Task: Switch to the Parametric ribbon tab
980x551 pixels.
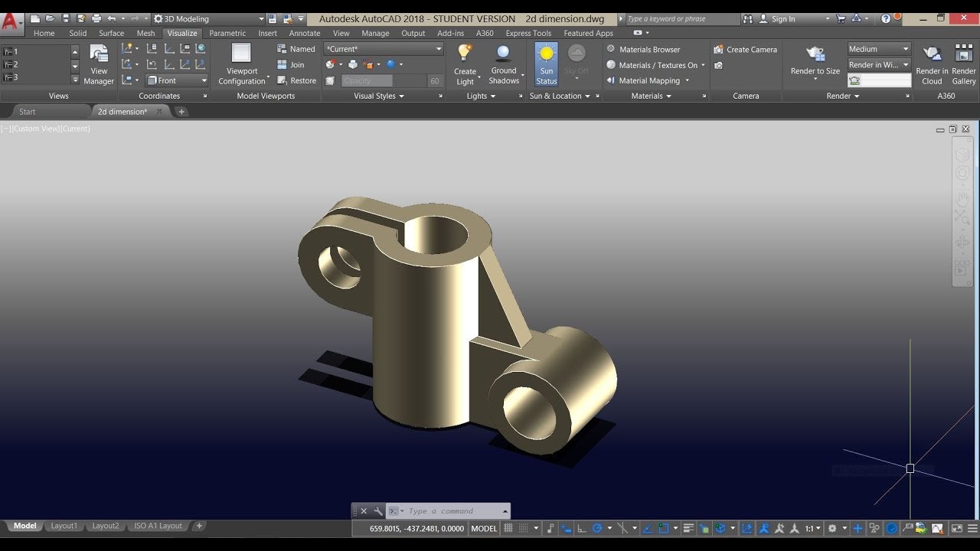Action: click(x=227, y=33)
